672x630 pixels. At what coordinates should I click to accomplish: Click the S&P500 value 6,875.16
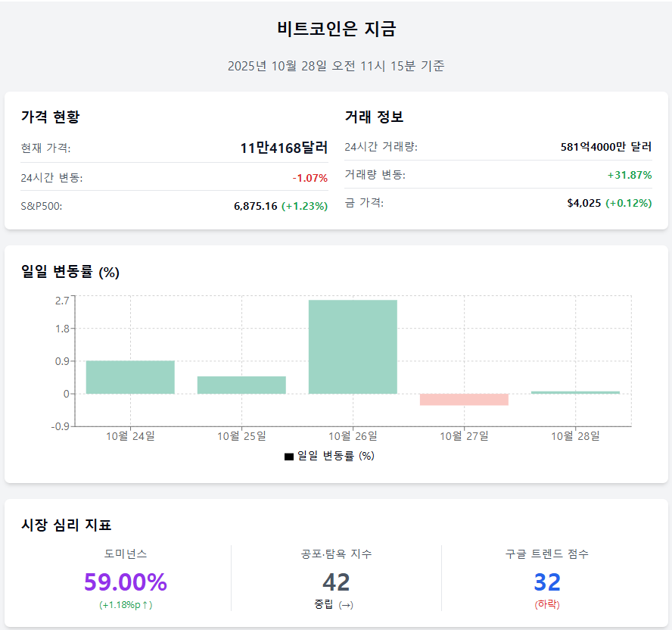click(x=256, y=206)
